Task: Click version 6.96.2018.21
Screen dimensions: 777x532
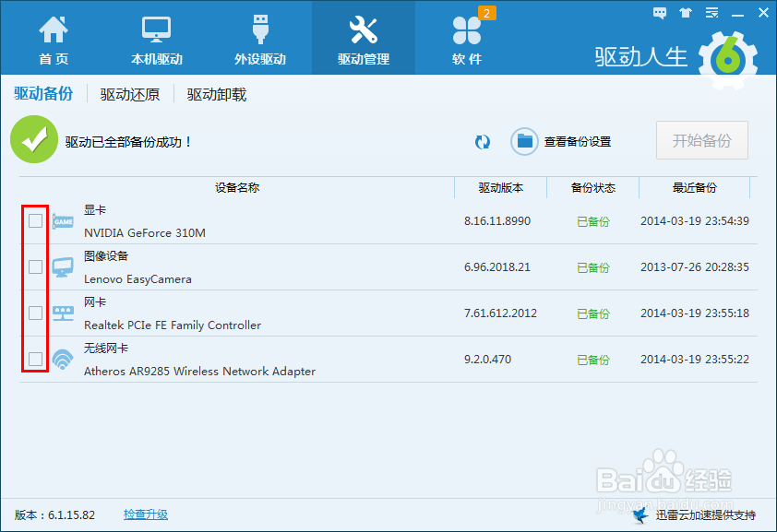Action: coord(497,267)
